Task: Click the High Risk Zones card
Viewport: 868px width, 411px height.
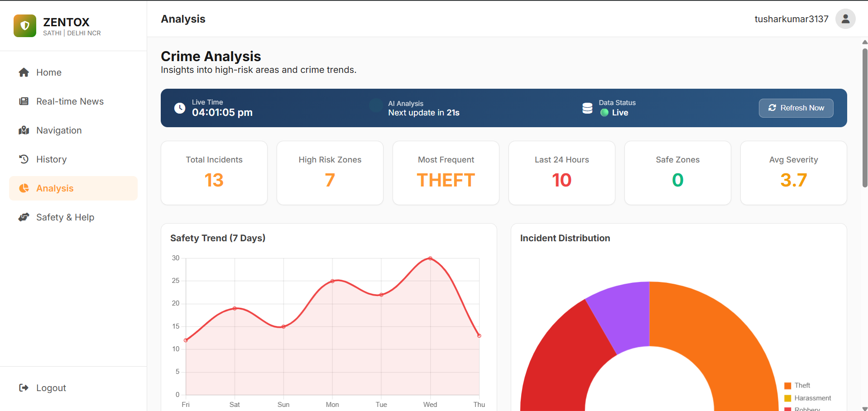Action: [330, 173]
